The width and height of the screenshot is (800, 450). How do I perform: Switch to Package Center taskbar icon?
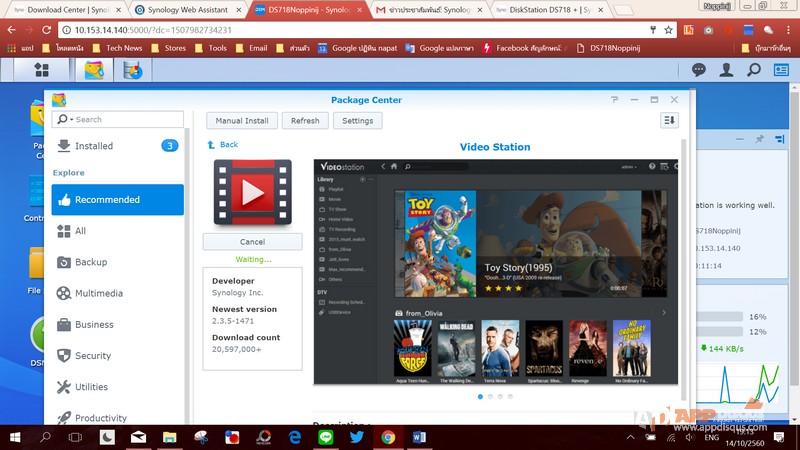tap(94, 70)
